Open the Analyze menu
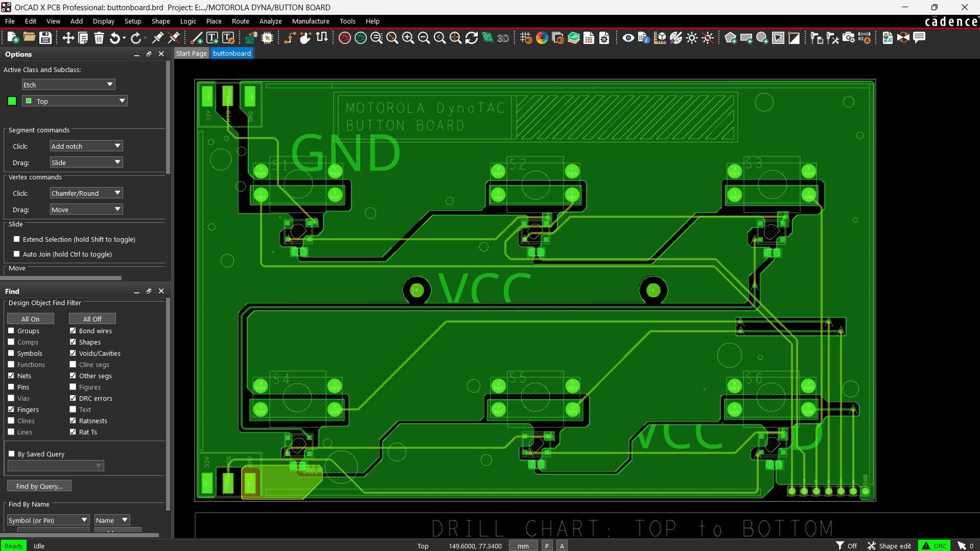This screenshot has height=551, width=980. tap(270, 21)
